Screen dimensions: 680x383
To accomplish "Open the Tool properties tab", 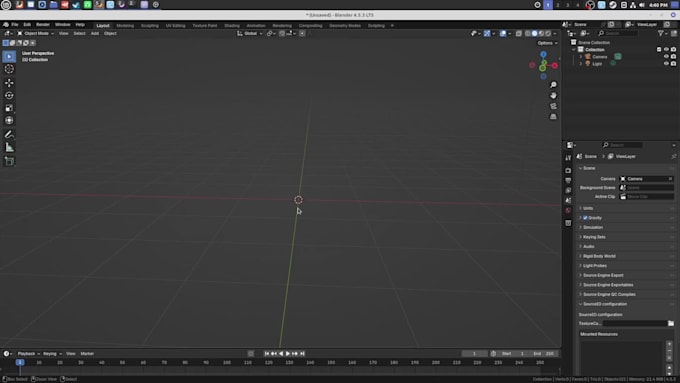I will [568, 158].
